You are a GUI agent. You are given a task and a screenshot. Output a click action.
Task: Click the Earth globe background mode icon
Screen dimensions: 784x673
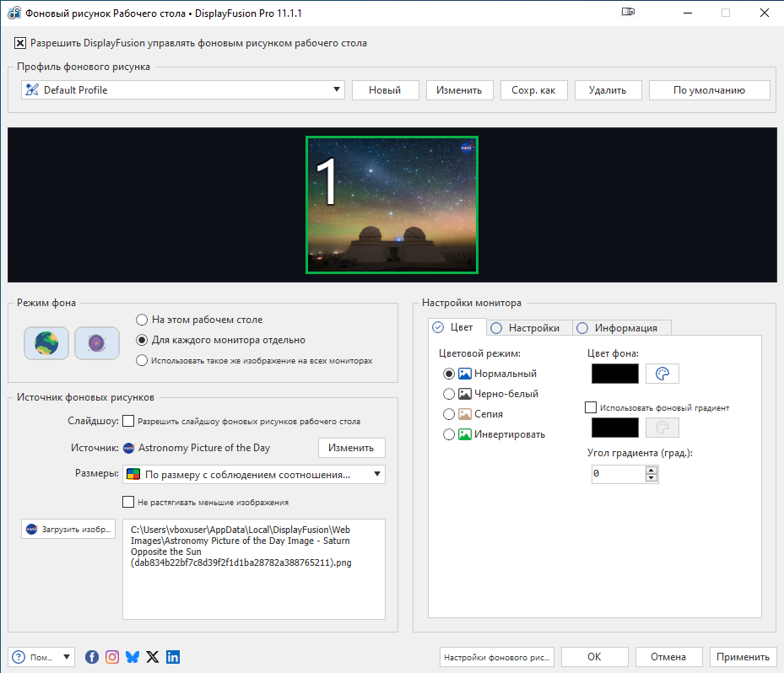point(46,343)
